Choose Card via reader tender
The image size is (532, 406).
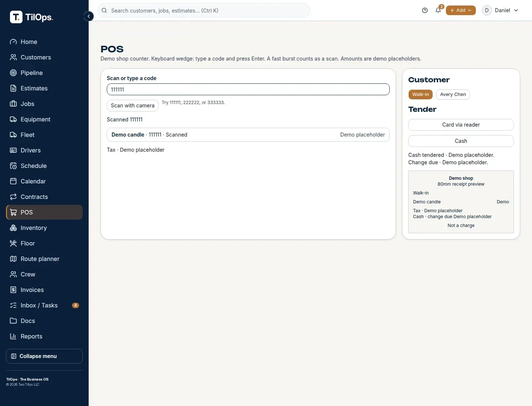[461, 125]
